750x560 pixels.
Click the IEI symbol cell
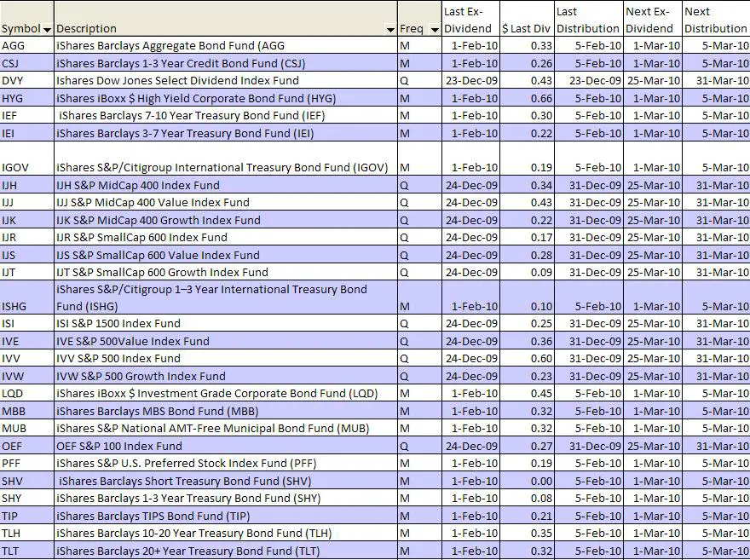point(27,133)
